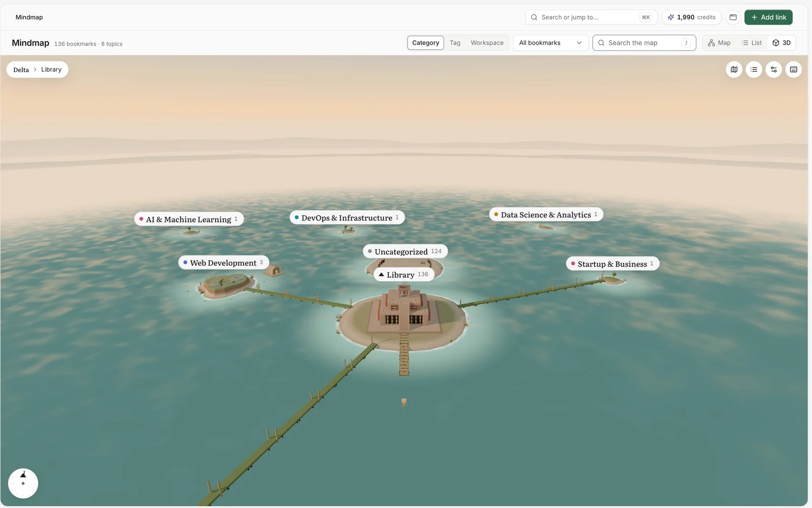This screenshot has width=812, height=508.
Task: Select the AI & Machine Learning island label
Action: click(x=189, y=219)
